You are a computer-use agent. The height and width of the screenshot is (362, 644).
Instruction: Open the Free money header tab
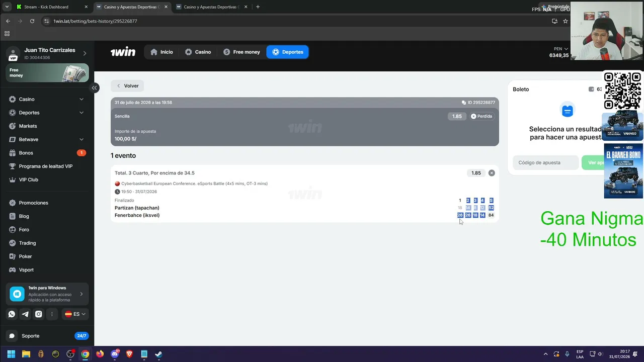tap(242, 52)
